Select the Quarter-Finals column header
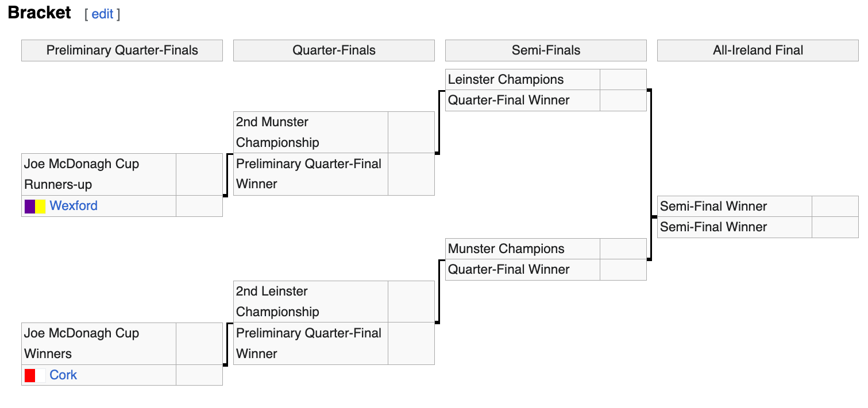Image resolution: width=868 pixels, height=408 pixels. tap(334, 50)
